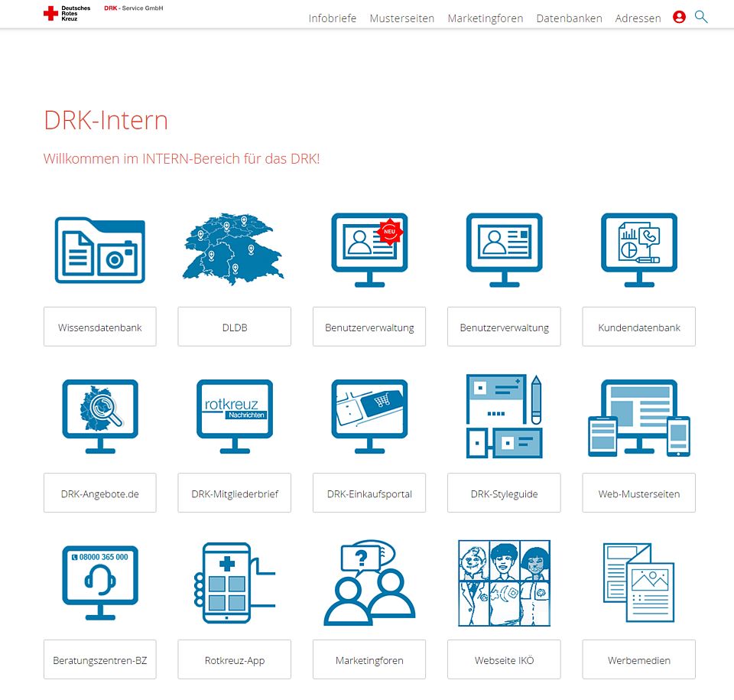Click the search magnifier in the header
This screenshot has height=700, width=734.
[701, 17]
